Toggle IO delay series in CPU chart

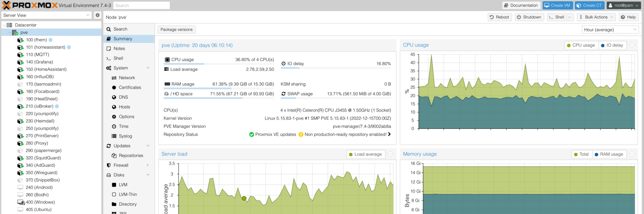point(612,45)
